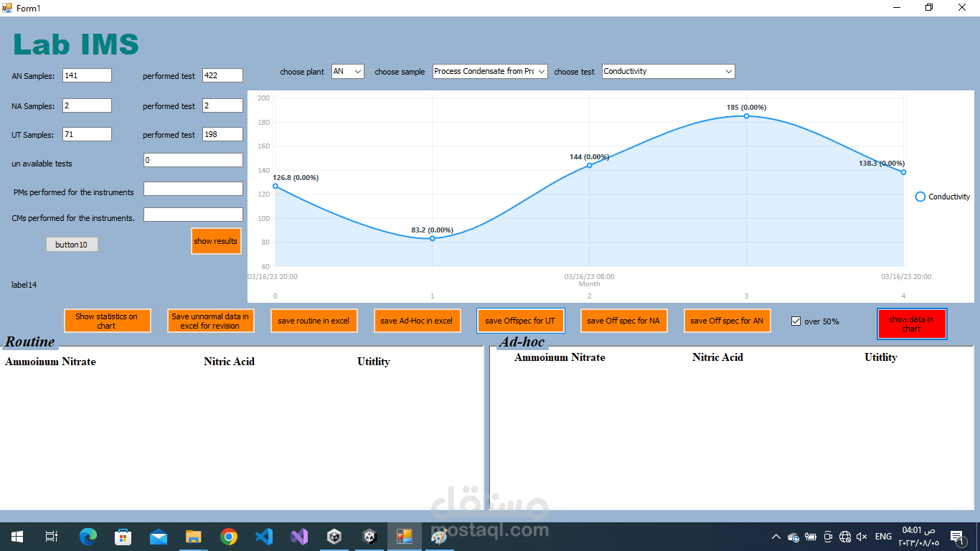
Task: Switch to Visual Studio Code on the taskbar
Action: pos(264,537)
